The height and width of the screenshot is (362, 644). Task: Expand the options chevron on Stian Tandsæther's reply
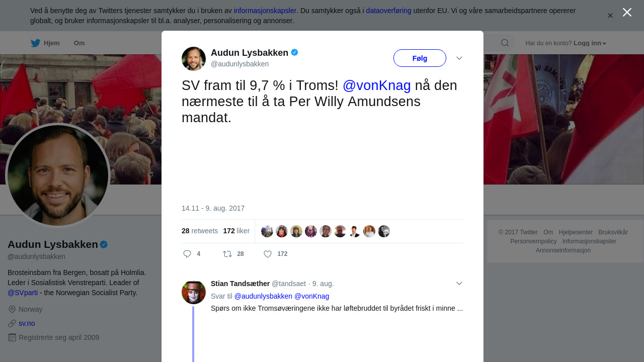pyautogui.click(x=459, y=284)
